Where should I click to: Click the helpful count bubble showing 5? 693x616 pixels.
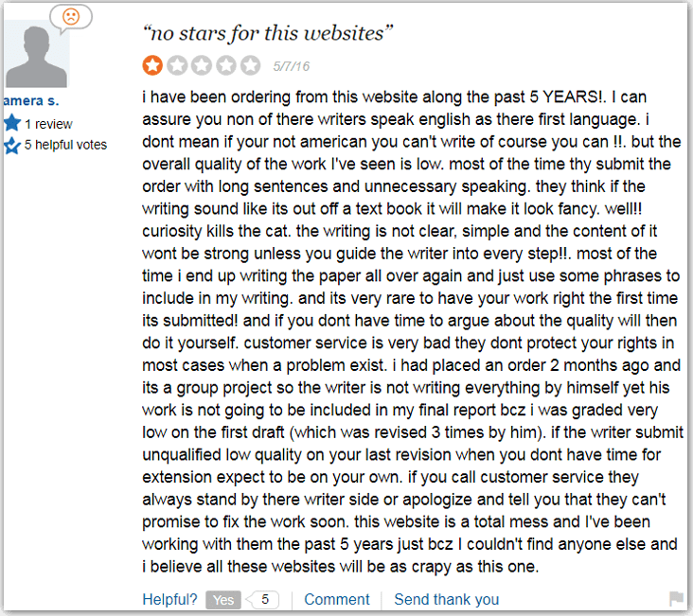pyautogui.click(x=264, y=599)
